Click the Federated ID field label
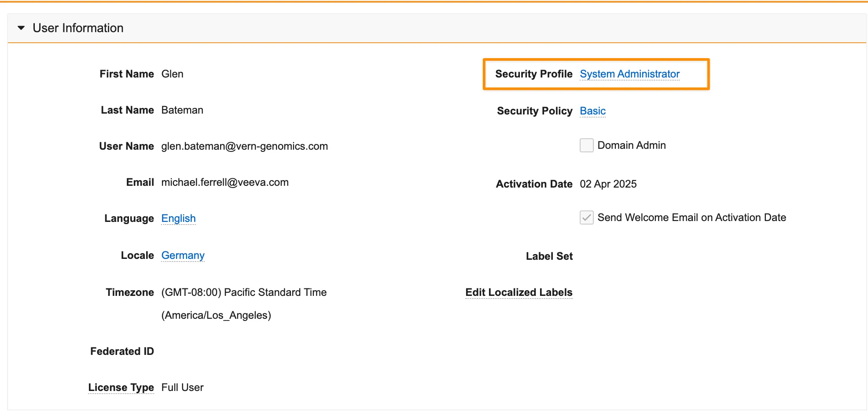 (122, 351)
